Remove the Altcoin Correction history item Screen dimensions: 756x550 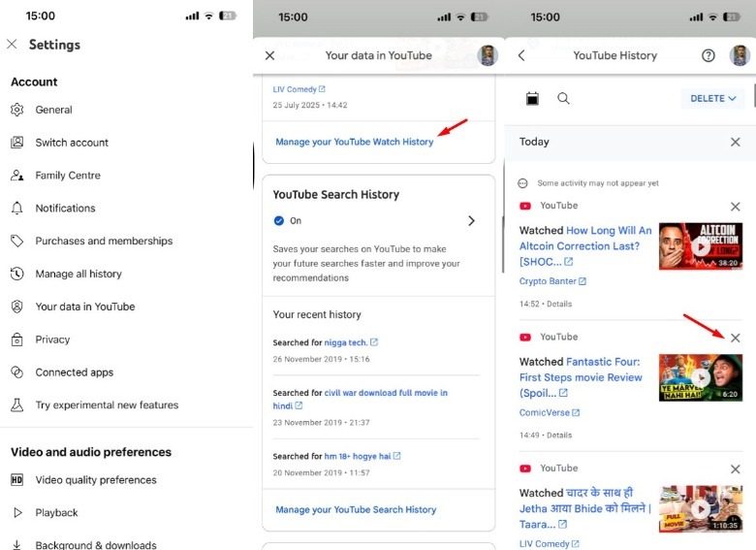[x=736, y=207]
